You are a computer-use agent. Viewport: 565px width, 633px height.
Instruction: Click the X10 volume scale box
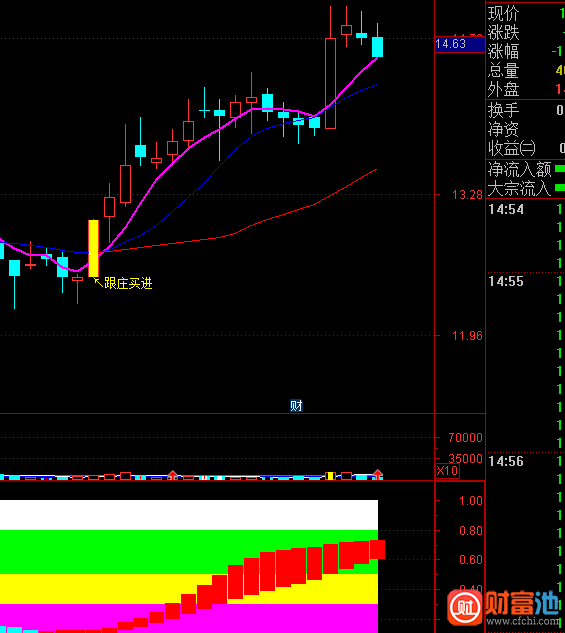447,471
